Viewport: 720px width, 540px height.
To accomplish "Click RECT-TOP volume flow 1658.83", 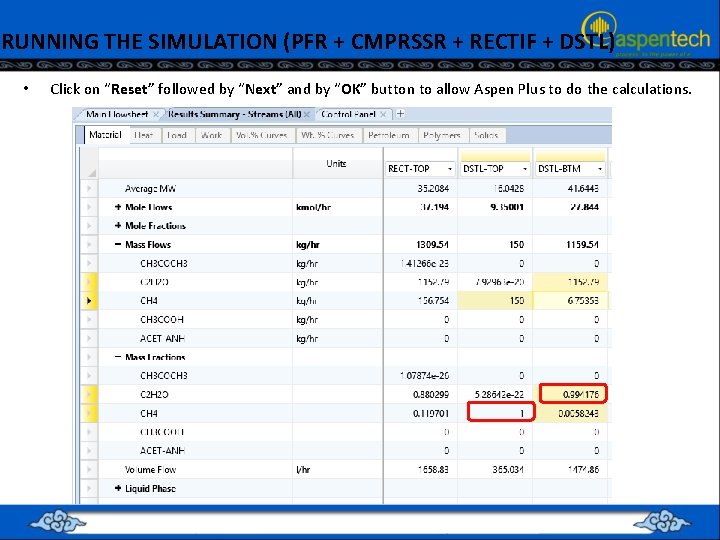I will tap(433, 470).
